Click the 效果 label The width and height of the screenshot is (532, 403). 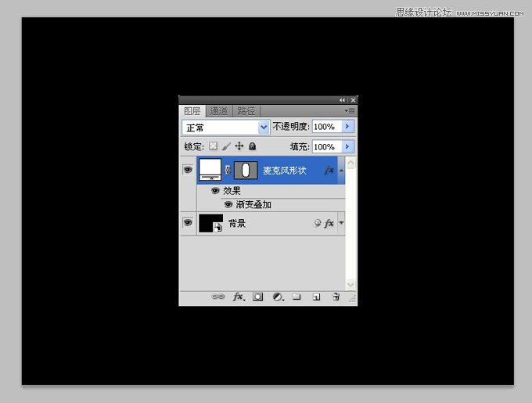click(232, 191)
